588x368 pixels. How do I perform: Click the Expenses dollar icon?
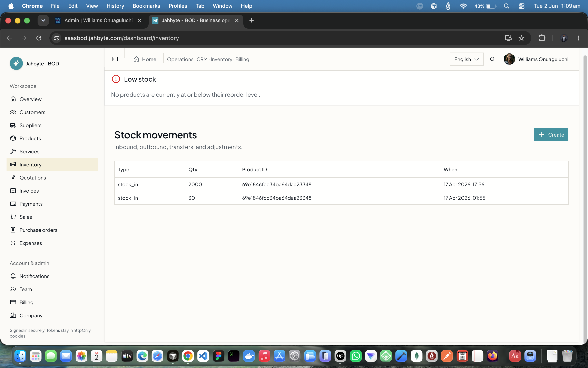point(13,243)
